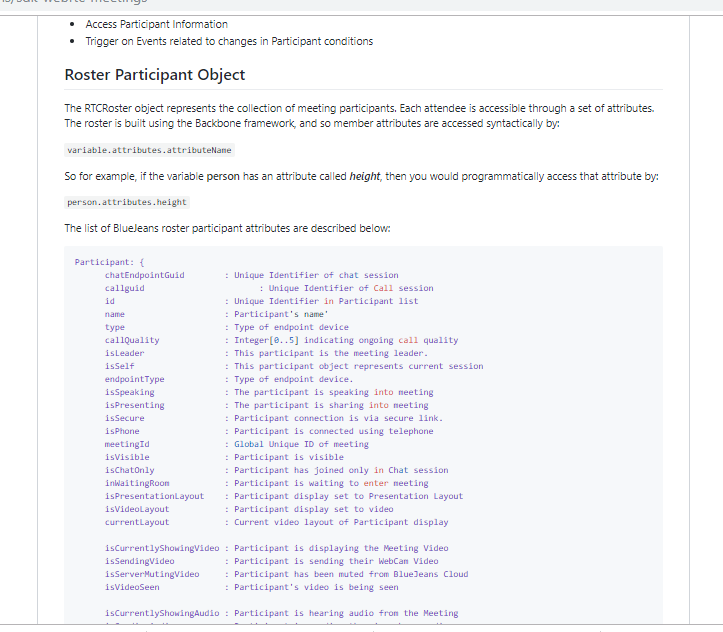Viewport: 723px width, 632px height.
Task: Select the isPresenting attribute name
Action: pos(132,405)
